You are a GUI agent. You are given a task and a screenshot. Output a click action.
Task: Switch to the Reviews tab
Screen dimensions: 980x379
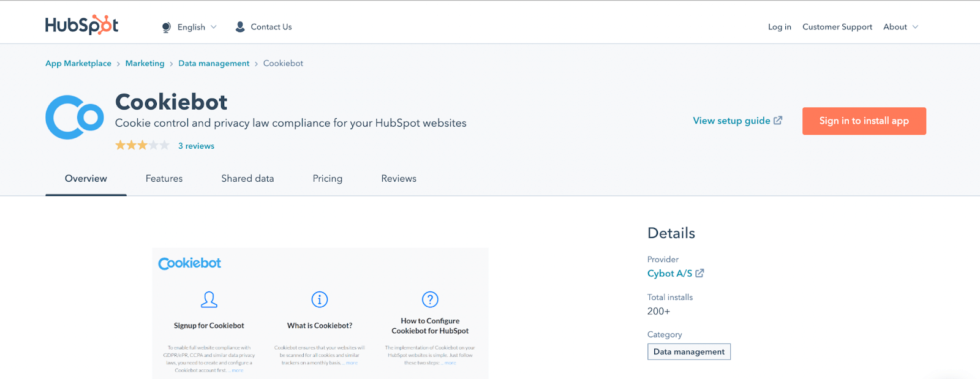click(x=399, y=179)
